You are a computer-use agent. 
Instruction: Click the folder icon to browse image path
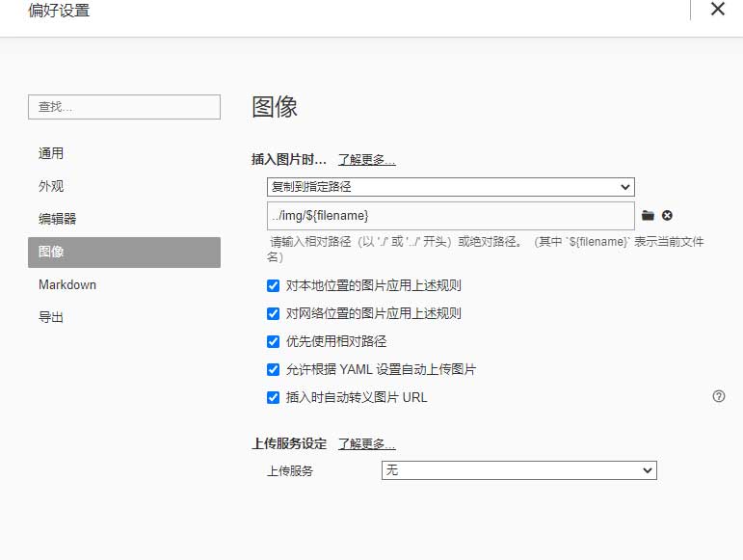point(648,215)
